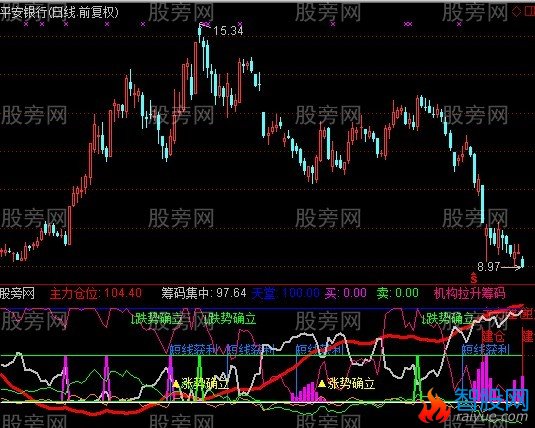
Task: Click the 机构拉升筹码 legend label
Action: (x=469, y=293)
